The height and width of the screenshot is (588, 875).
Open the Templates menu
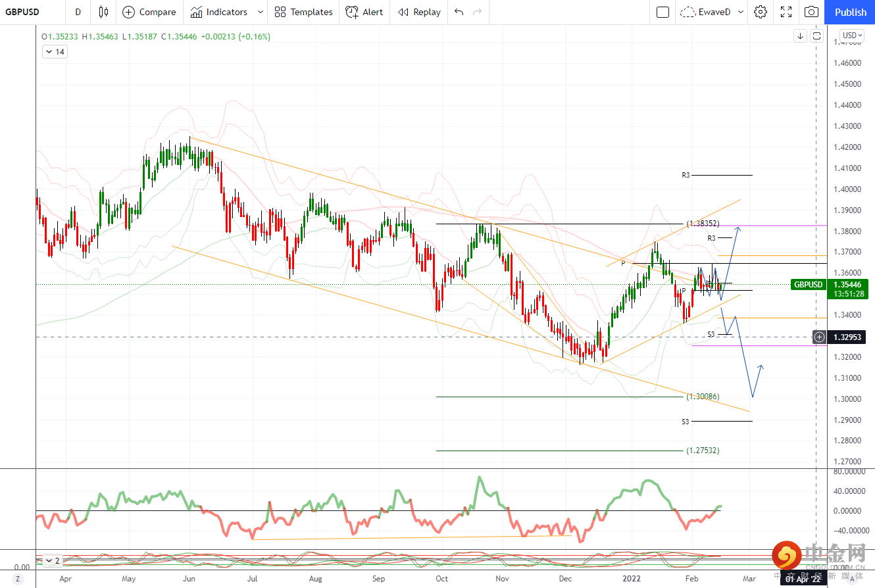pos(303,12)
